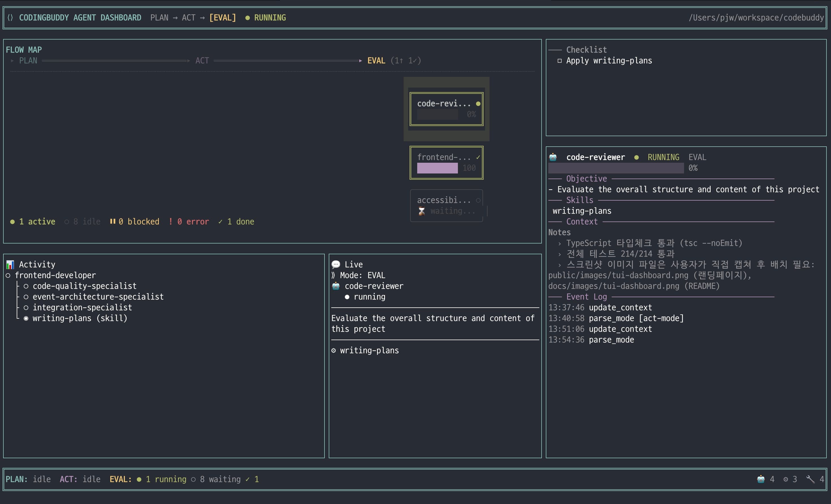The image size is (831, 504).
Task: Expand the frontend-developer tree in Activity
Action: coord(8,275)
